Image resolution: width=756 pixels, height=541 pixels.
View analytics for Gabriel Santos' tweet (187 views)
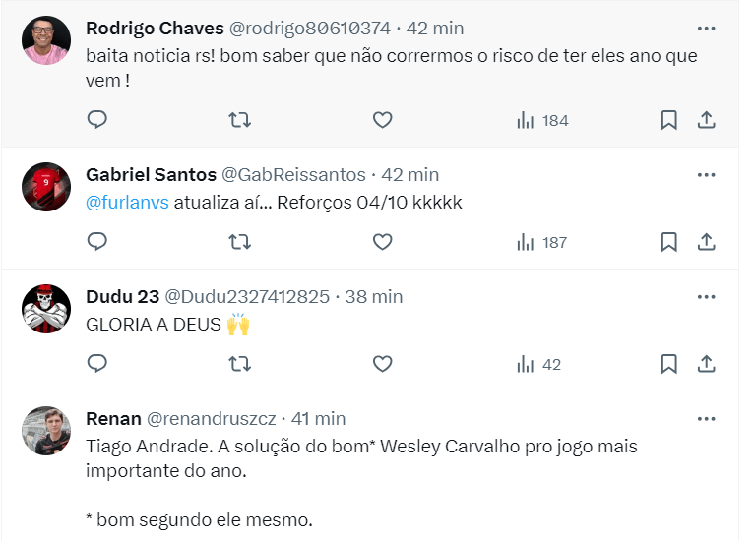coord(541,242)
